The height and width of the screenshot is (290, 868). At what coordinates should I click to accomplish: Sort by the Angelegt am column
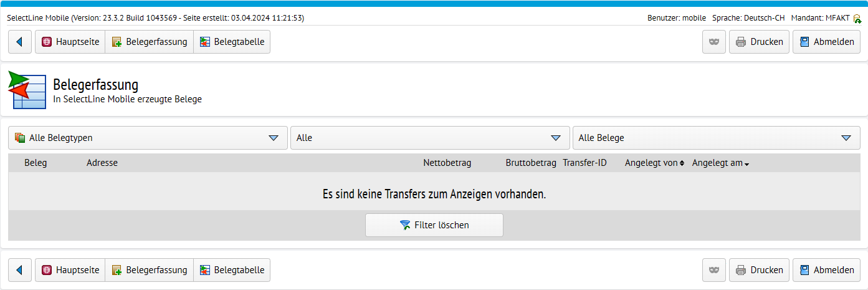tap(720, 163)
